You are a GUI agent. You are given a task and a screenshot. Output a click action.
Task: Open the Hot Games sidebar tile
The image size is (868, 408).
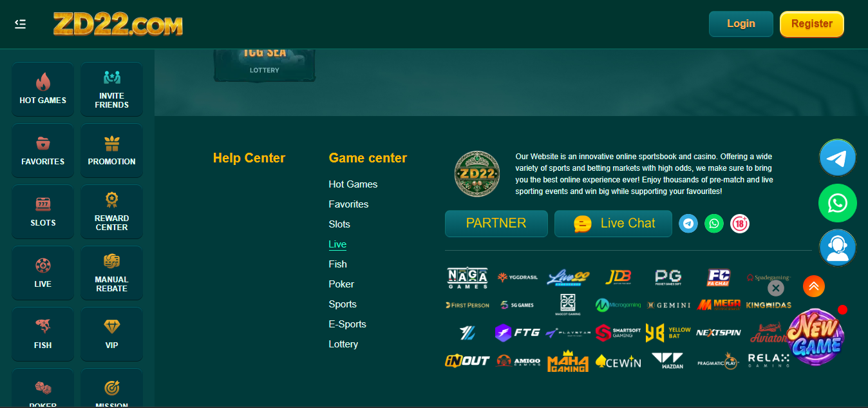click(43, 89)
